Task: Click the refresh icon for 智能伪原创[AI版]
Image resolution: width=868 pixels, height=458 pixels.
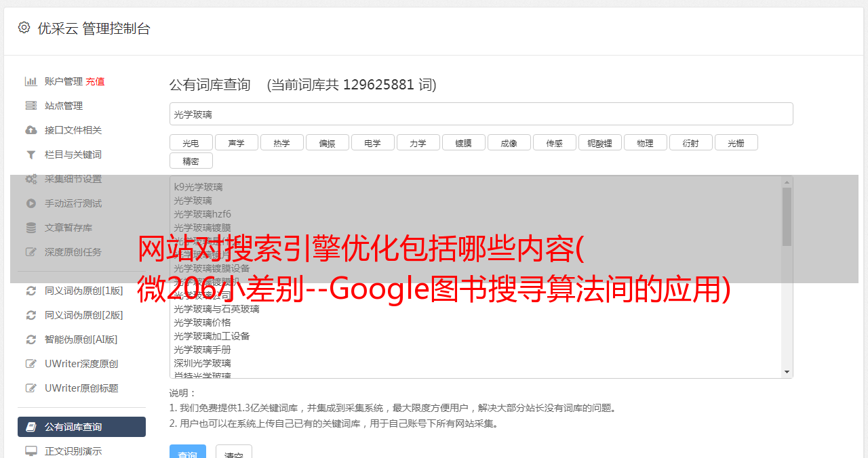Action: (31, 339)
